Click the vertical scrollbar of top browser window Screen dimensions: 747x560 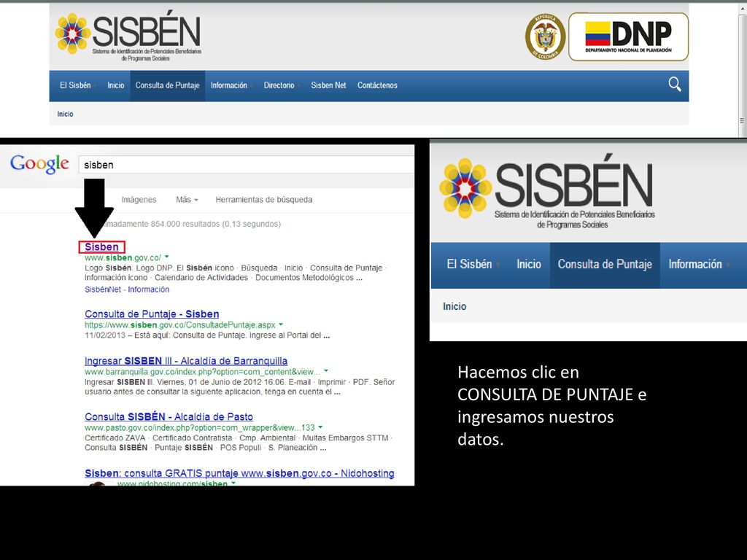[x=742, y=71]
